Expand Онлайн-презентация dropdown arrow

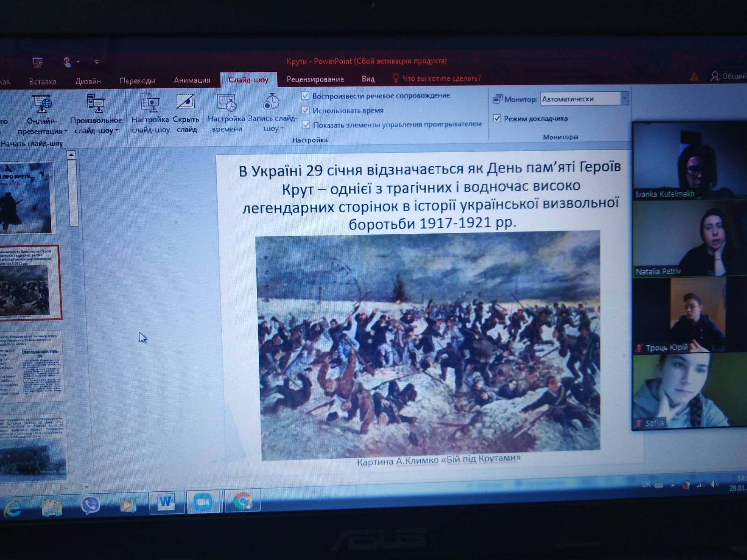coord(66,132)
